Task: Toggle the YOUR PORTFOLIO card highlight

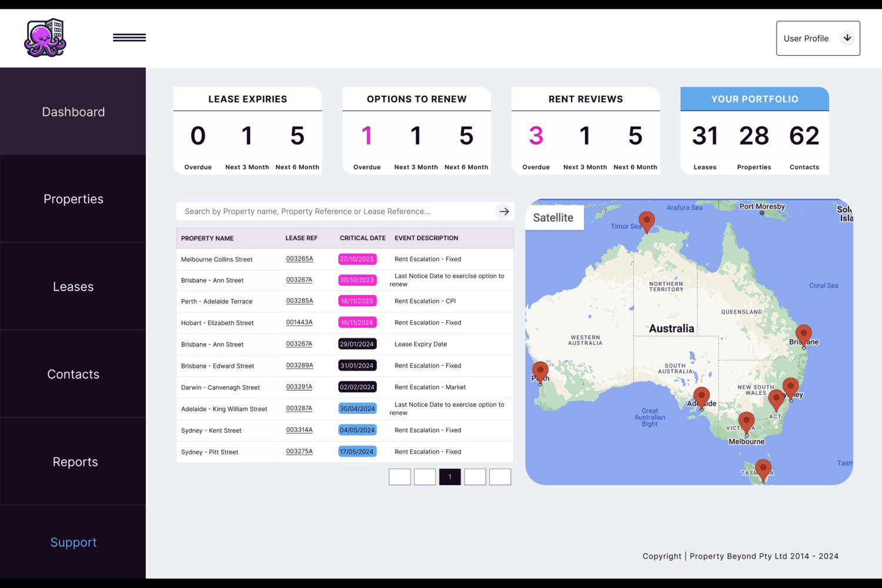Action: click(754, 99)
